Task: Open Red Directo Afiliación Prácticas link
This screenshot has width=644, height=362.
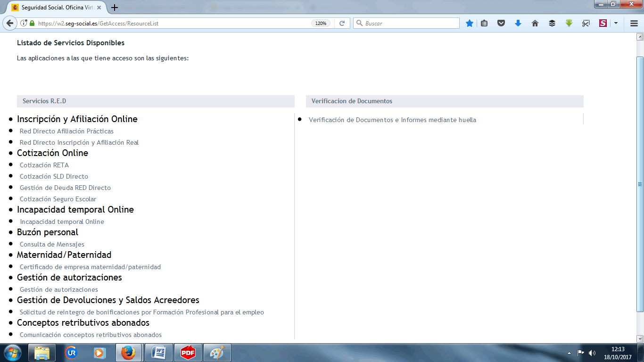Action: [66, 131]
